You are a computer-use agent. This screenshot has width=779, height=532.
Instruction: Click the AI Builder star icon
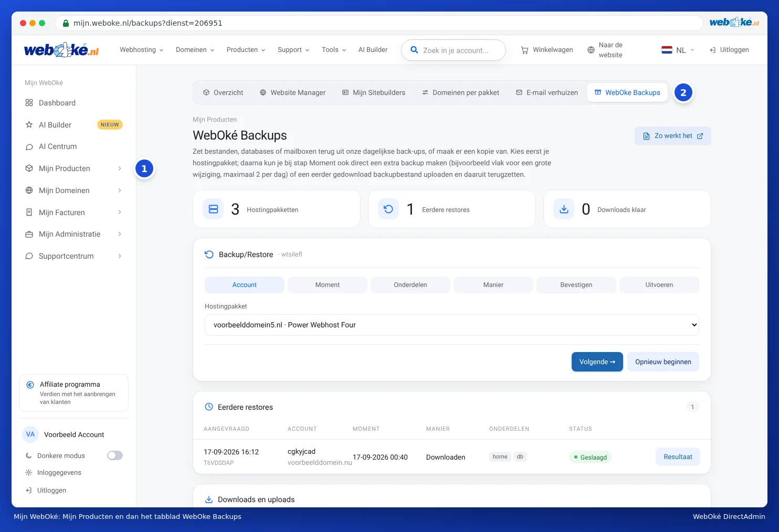click(29, 125)
